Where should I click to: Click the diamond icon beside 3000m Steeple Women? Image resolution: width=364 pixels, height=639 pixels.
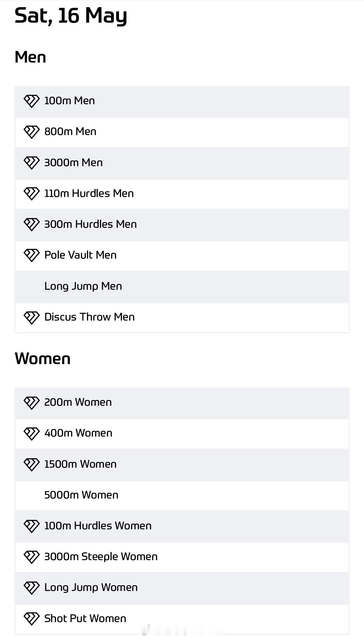[31, 557]
